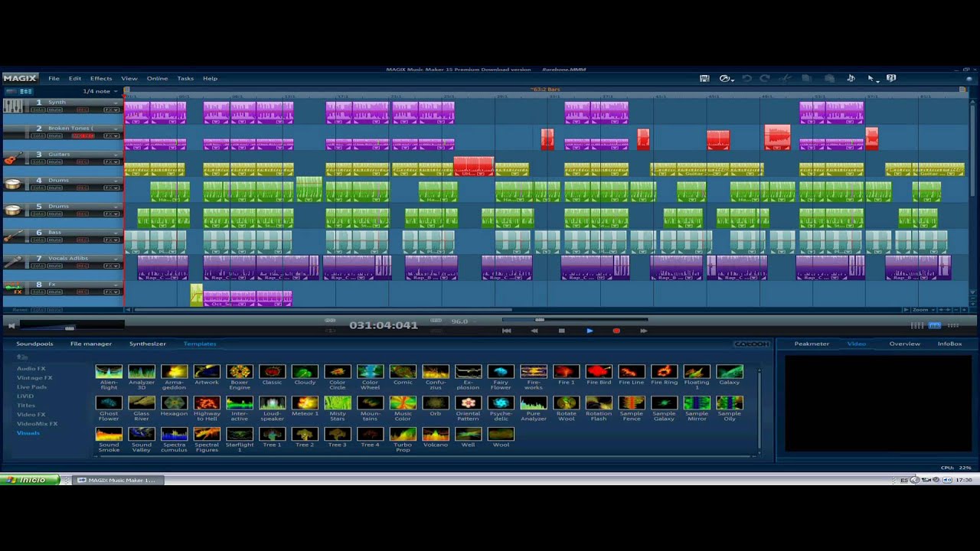Mute the Guitars track
Image resolution: width=980 pixels, height=551 pixels.
click(x=54, y=161)
